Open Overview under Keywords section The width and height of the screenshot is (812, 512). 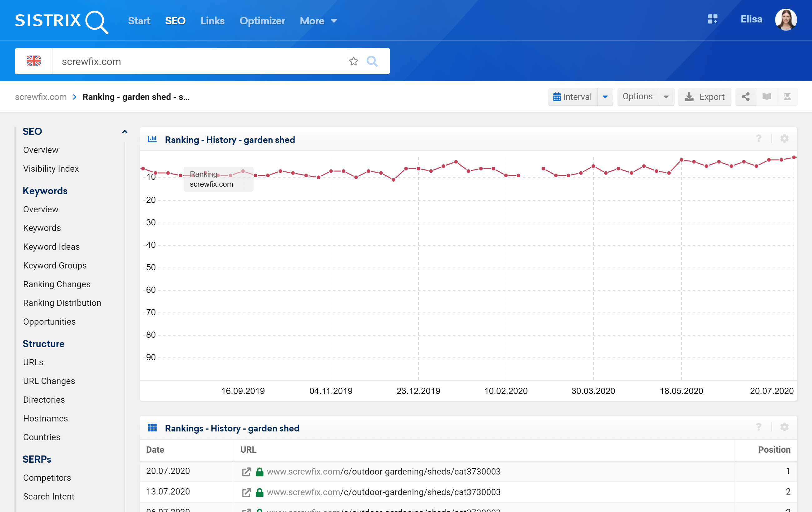click(41, 209)
